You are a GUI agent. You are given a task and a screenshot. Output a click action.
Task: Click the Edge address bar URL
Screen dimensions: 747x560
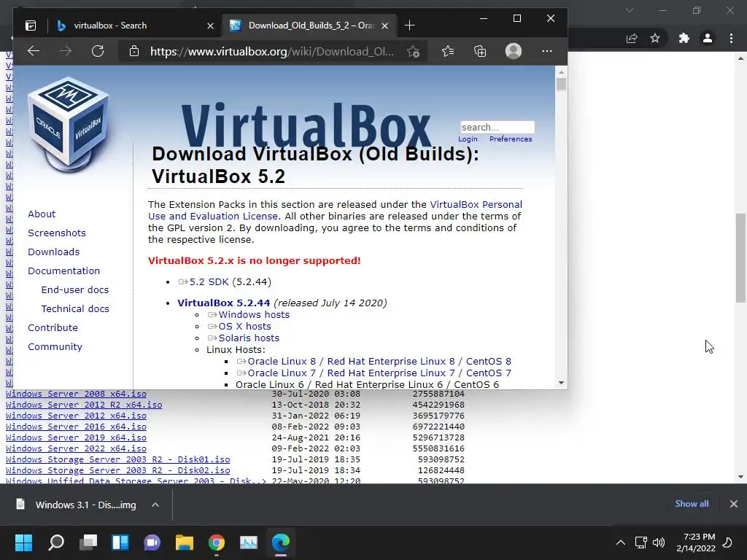click(271, 52)
